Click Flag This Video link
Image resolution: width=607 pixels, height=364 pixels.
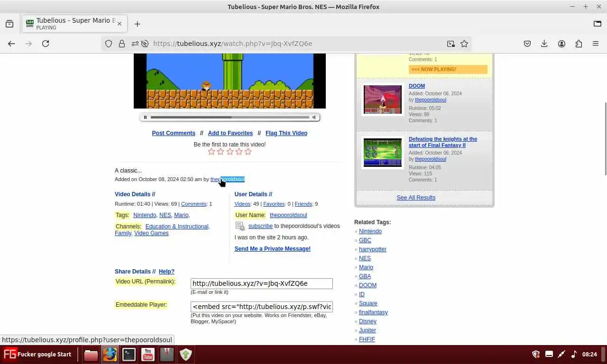tap(286, 133)
